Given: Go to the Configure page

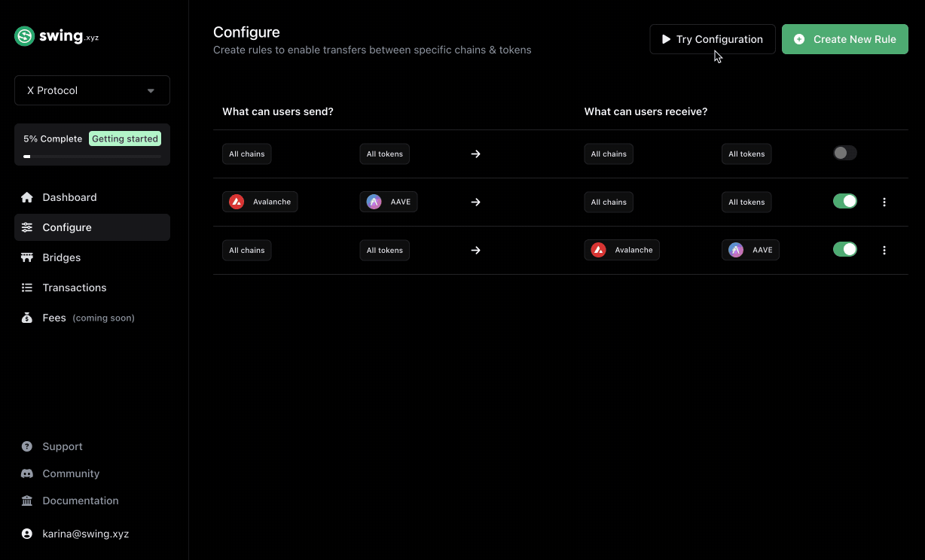Looking at the screenshot, I should (x=67, y=227).
